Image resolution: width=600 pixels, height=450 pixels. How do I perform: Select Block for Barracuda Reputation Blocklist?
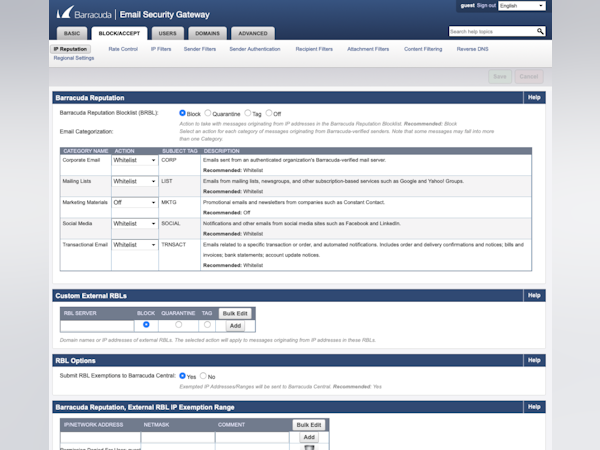(183, 113)
